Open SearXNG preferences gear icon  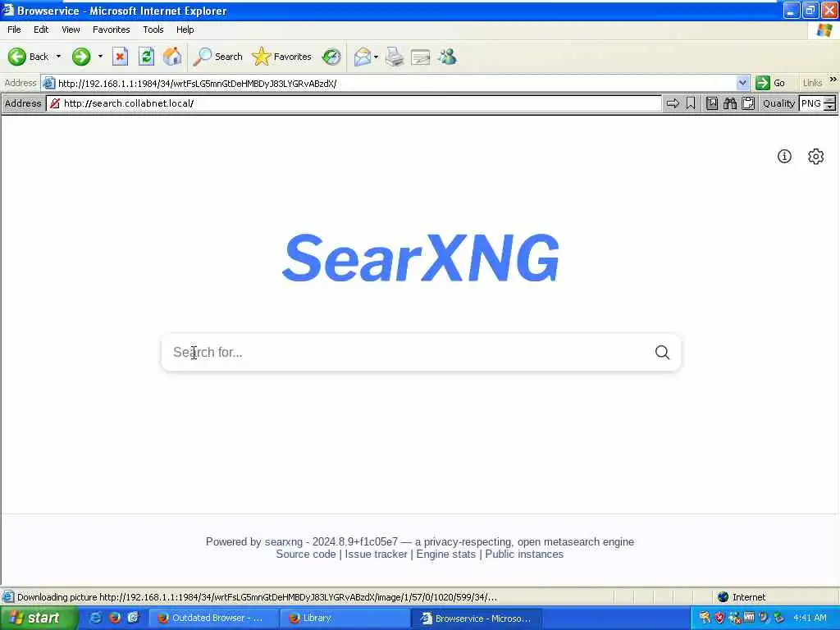pos(815,156)
